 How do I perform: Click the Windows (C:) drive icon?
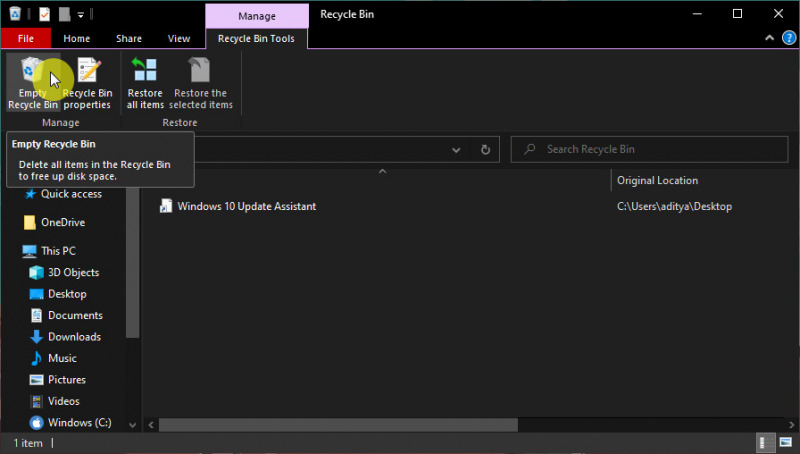tap(36, 422)
